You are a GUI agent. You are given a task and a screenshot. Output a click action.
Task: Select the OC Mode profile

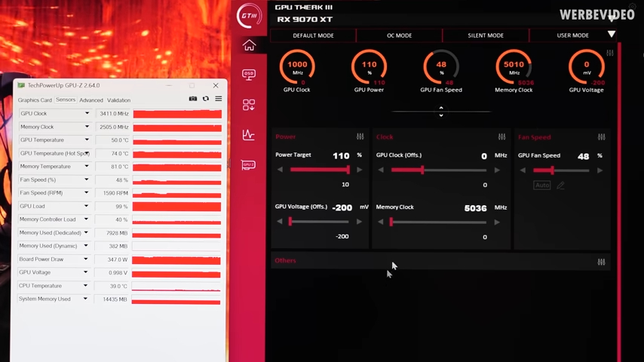click(399, 35)
